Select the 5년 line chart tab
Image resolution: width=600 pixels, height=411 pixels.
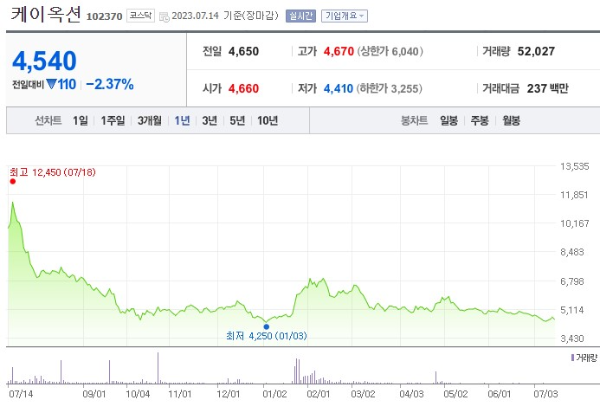pos(237,121)
